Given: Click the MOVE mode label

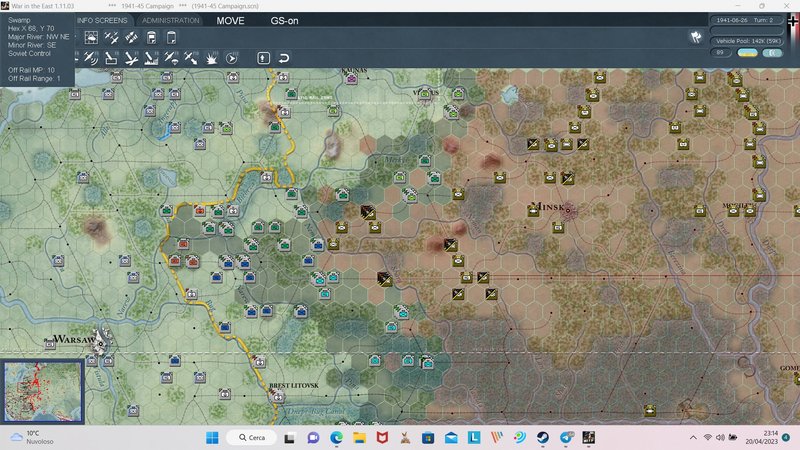Looking at the screenshot, I should click(x=231, y=21).
